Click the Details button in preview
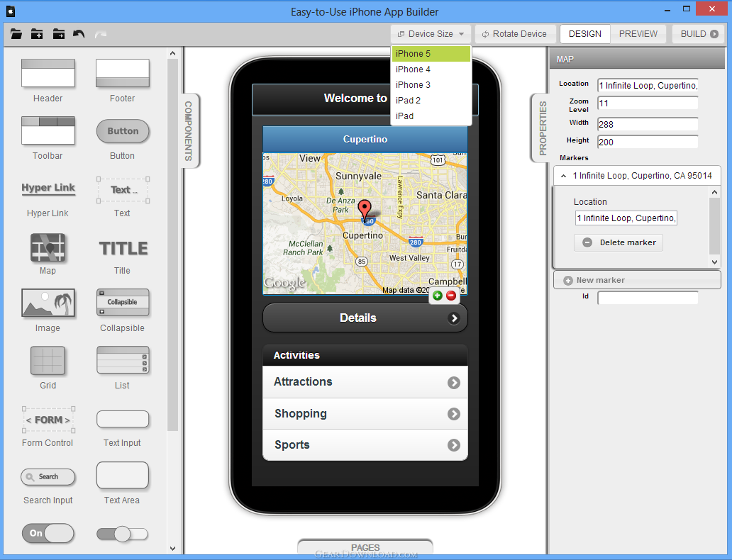 click(365, 318)
